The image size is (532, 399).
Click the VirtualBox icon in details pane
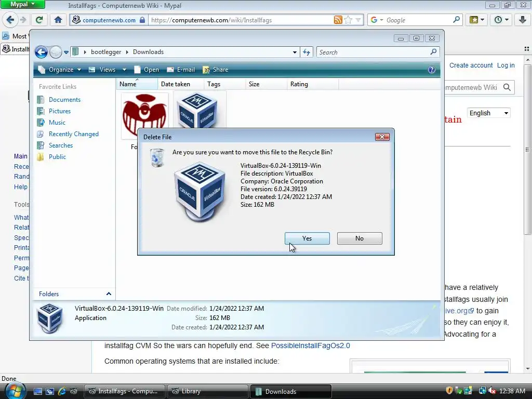click(x=50, y=318)
